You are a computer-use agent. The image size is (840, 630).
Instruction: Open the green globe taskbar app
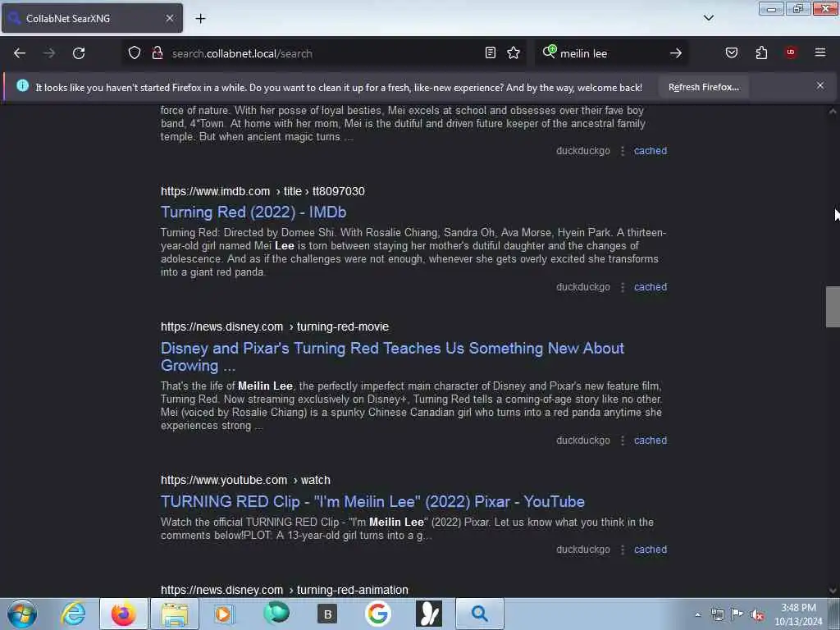[276, 614]
